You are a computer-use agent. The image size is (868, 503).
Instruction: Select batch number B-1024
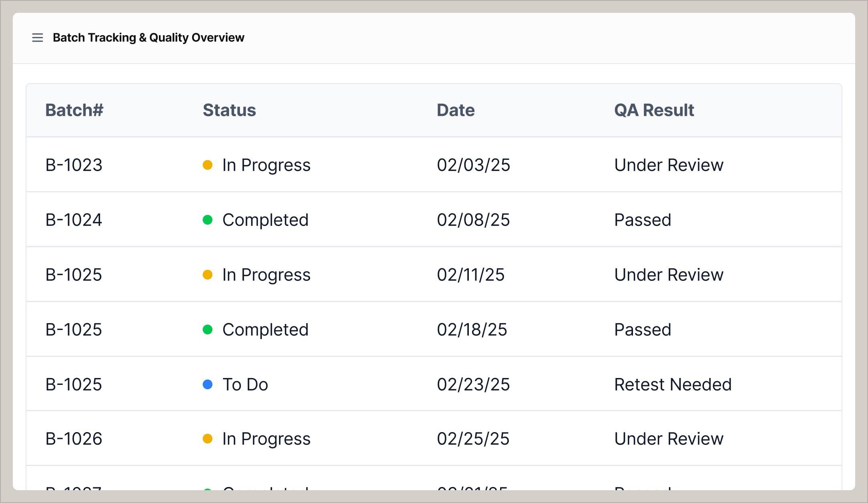[74, 220]
